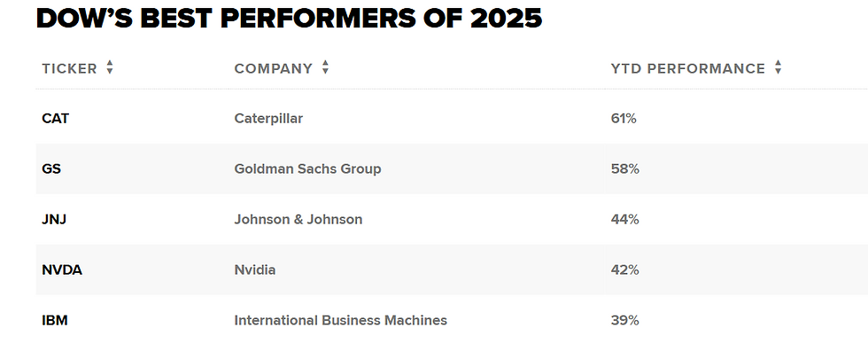
Task: Click Caterpillar's 61% performance value
Action: click(x=624, y=119)
